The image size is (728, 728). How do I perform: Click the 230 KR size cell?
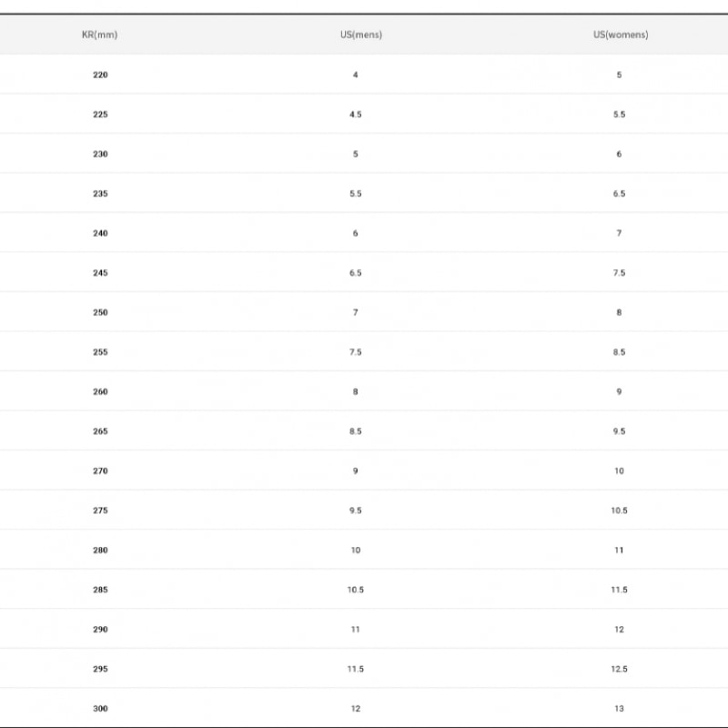(100, 154)
